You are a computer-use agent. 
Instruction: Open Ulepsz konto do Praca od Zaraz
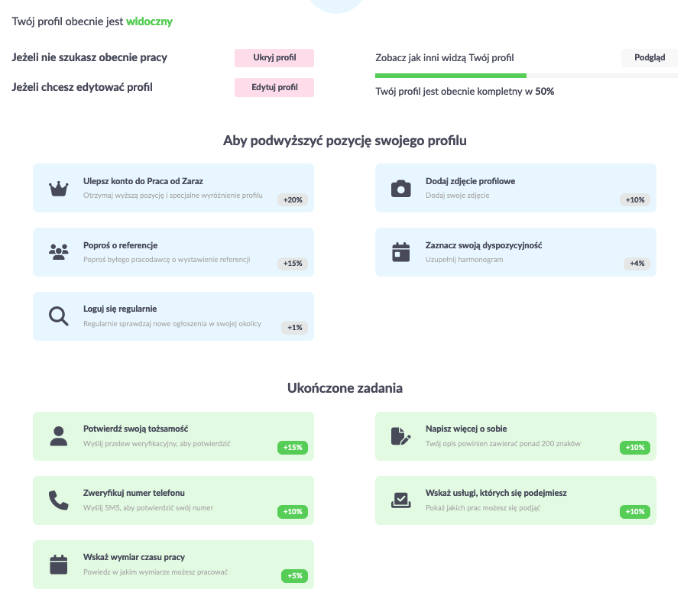[173, 188]
